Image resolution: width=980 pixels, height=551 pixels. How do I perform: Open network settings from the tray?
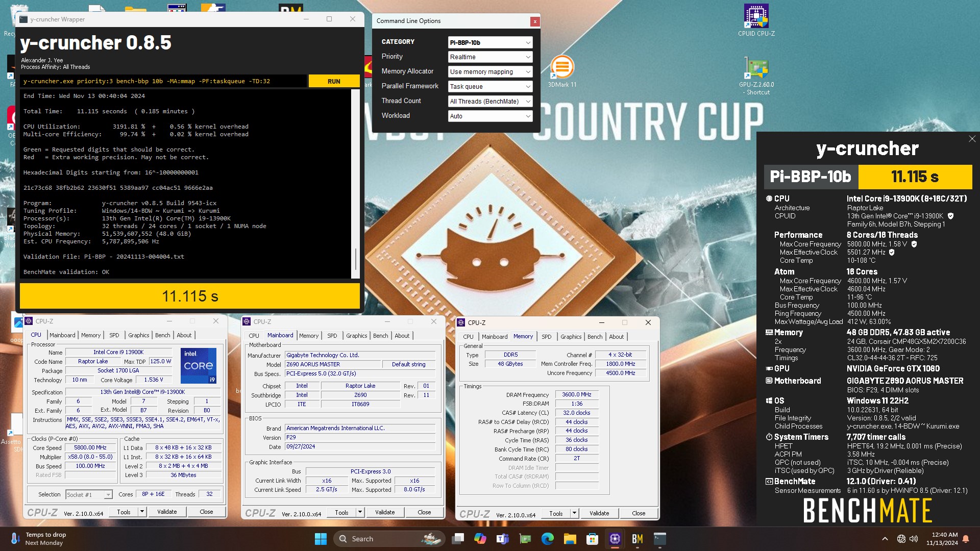point(901,539)
